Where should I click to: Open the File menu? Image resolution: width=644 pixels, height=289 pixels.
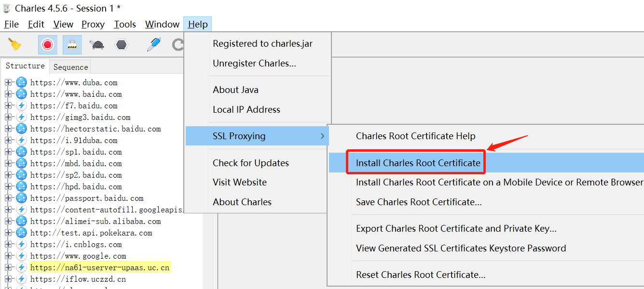pyautogui.click(x=11, y=24)
